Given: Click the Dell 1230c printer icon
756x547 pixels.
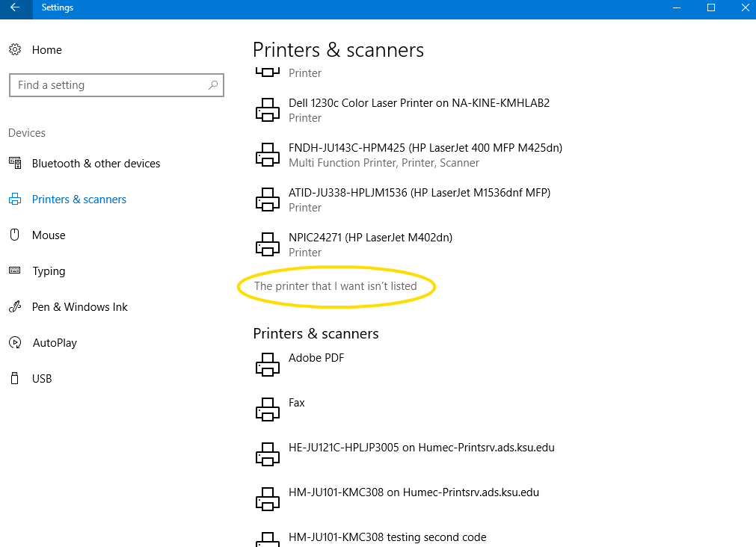Looking at the screenshot, I should point(268,110).
